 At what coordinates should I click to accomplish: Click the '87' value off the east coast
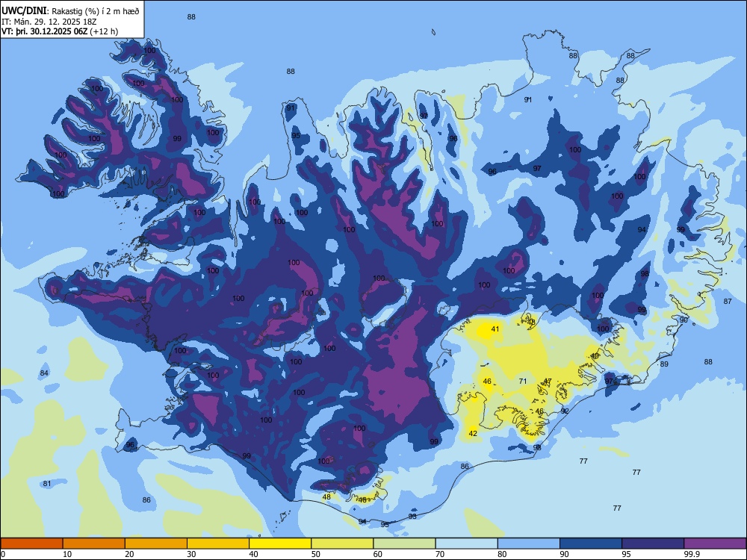click(x=728, y=302)
